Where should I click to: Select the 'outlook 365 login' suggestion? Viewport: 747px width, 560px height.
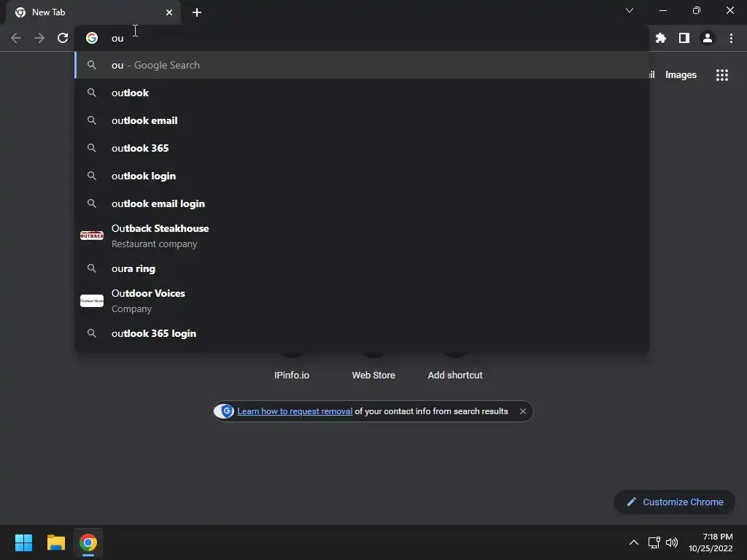pyautogui.click(x=362, y=333)
